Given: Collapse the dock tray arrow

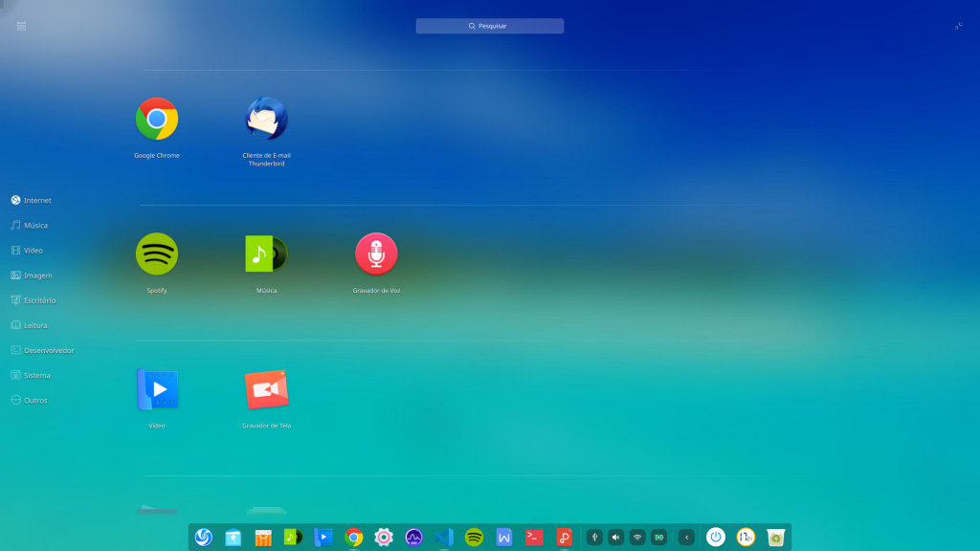Looking at the screenshot, I should [x=686, y=538].
